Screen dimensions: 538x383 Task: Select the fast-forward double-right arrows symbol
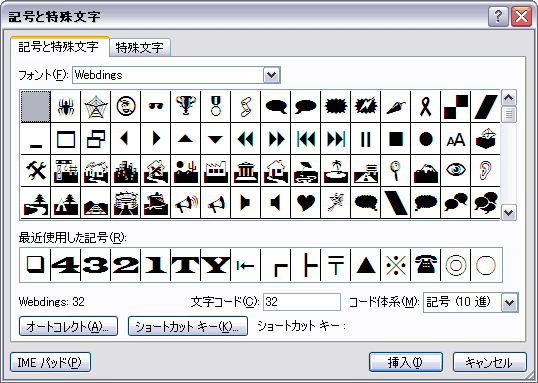pyautogui.click(x=276, y=139)
